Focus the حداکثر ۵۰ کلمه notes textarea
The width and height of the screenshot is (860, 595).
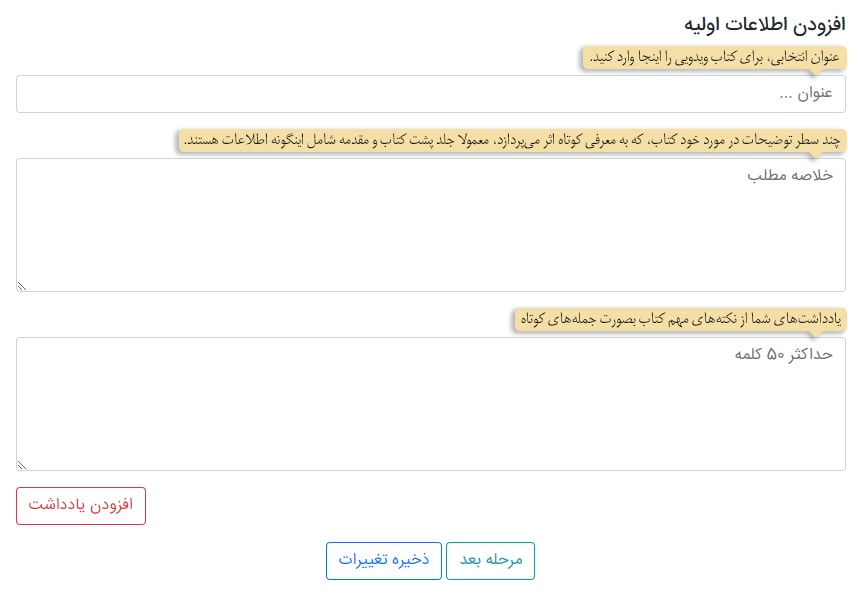click(x=431, y=404)
